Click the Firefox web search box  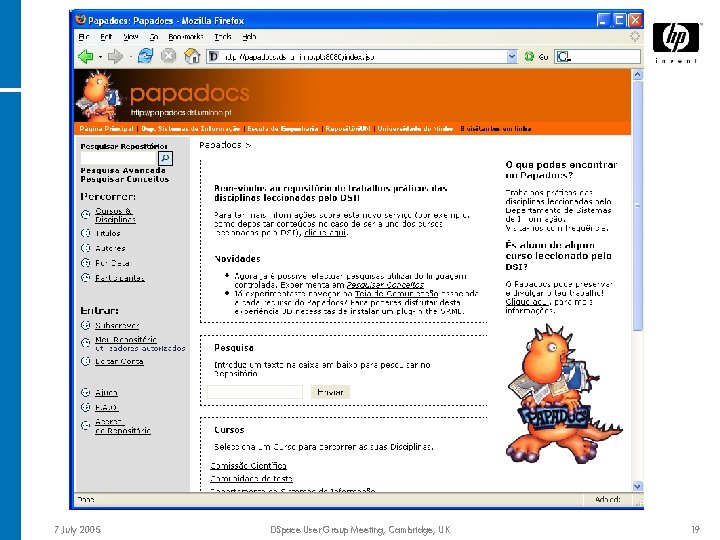[597, 56]
